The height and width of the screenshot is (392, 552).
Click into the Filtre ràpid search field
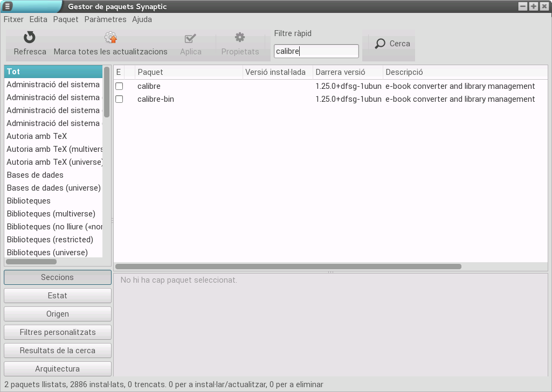[x=316, y=51]
